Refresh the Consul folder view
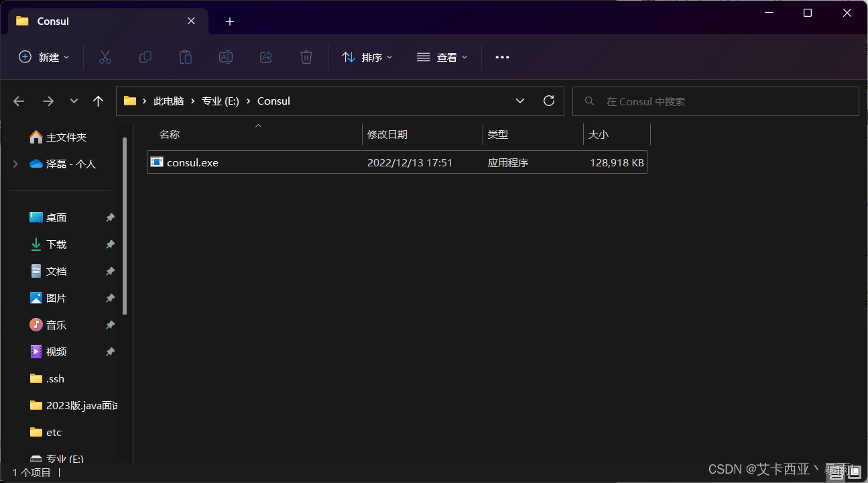 [x=548, y=101]
